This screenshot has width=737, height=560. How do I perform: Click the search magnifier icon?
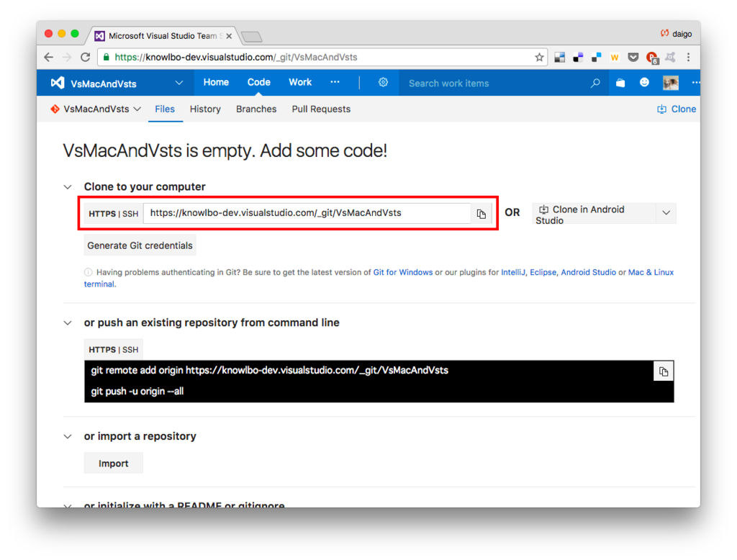click(x=595, y=83)
